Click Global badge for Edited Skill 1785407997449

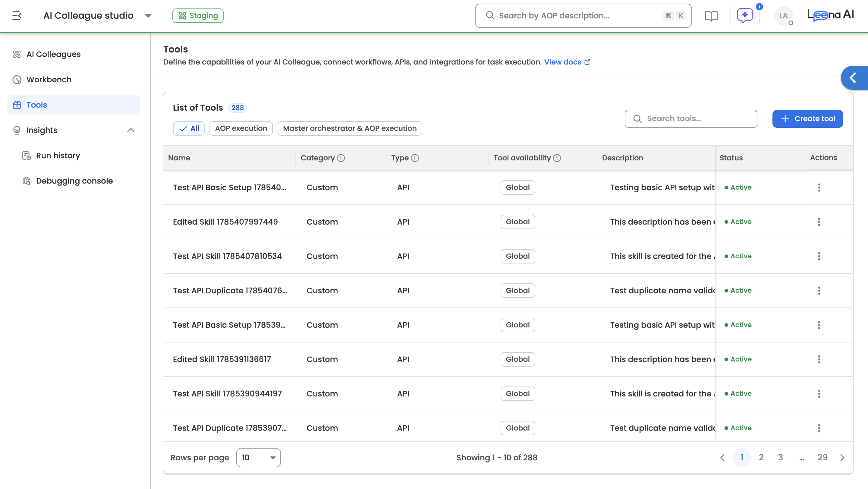tap(517, 222)
